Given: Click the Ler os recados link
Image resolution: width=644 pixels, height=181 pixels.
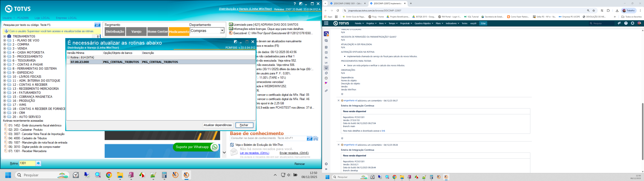Looking at the screenshot, I should tap(254, 153).
